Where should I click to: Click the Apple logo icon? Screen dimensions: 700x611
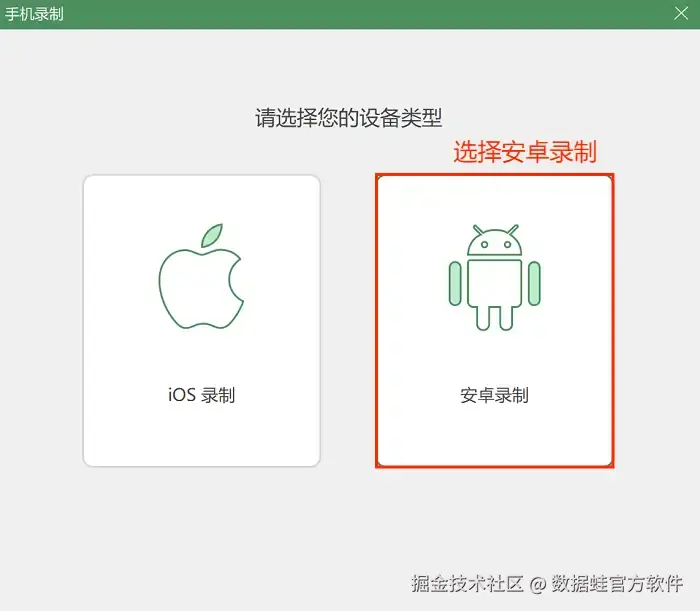tap(201, 276)
